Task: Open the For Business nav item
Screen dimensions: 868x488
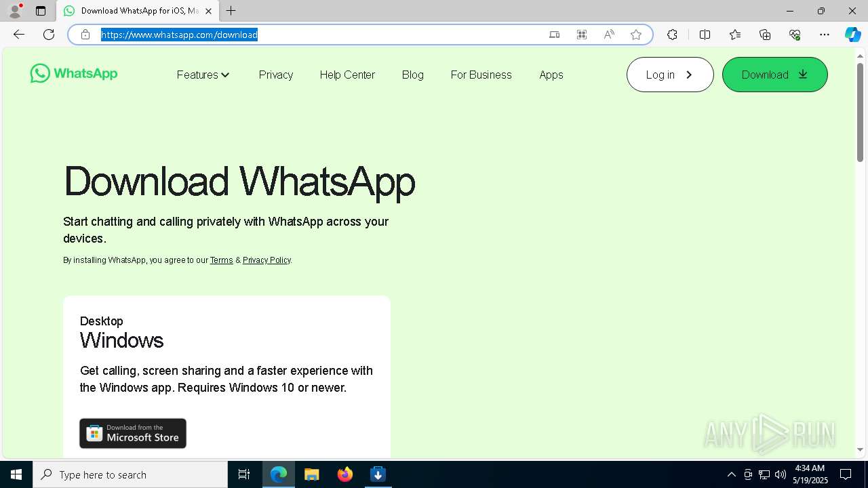Action: pyautogui.click(x=481, y=75)
